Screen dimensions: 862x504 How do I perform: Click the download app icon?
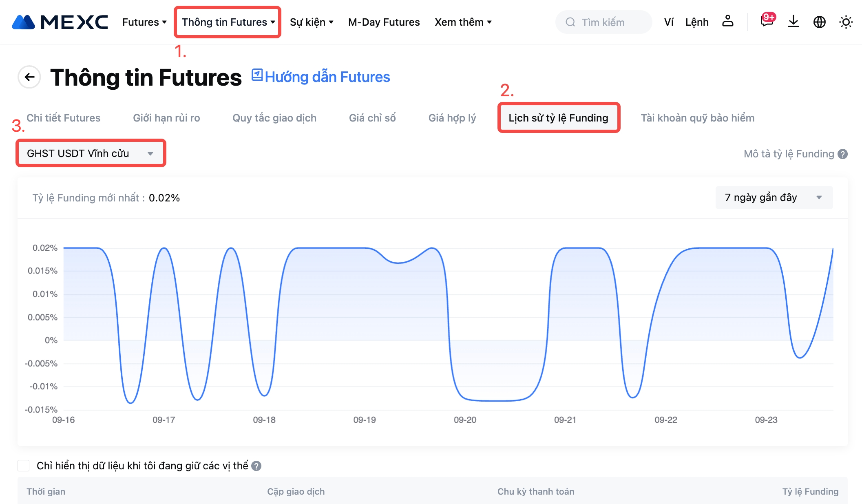pyautogui.click(x=793, y=22)
